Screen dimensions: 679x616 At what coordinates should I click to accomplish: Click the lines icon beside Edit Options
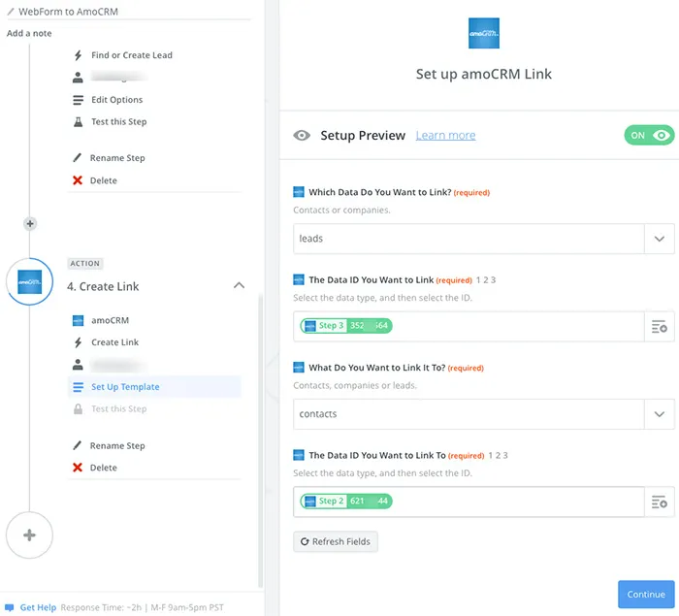pyautogui.click(x=78, y=100)
